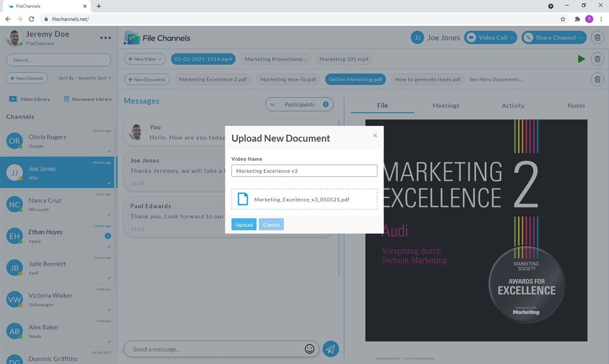This screenshot has height=364, width=609.
Task: Select How to generate leads.pdf chip
Action: pyautogui.click(x=428, y=80)
